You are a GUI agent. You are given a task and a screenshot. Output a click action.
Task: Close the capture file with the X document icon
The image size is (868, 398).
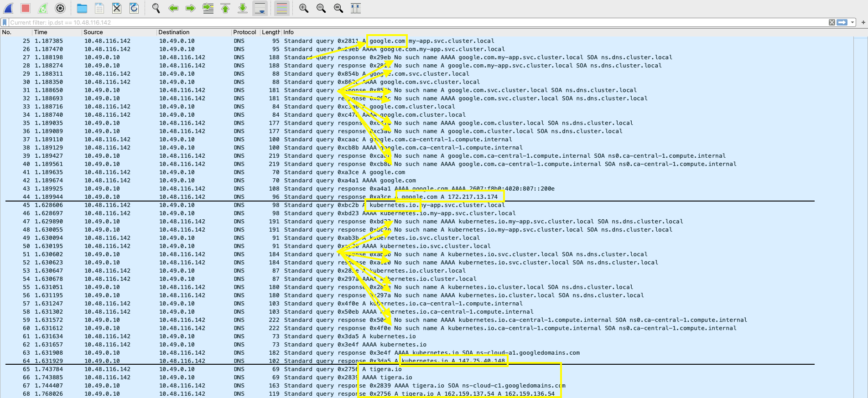pyautogui.click(x=117, y=8)
